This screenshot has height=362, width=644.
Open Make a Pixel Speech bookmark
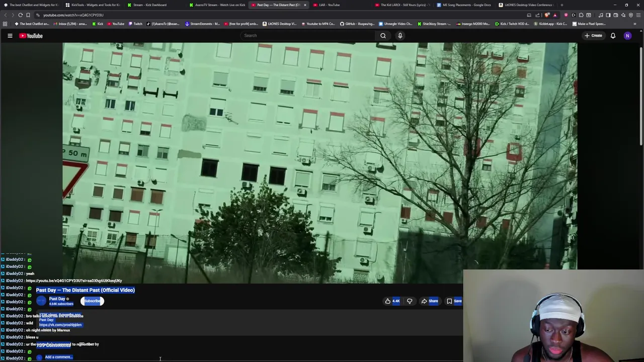point(589,24)
